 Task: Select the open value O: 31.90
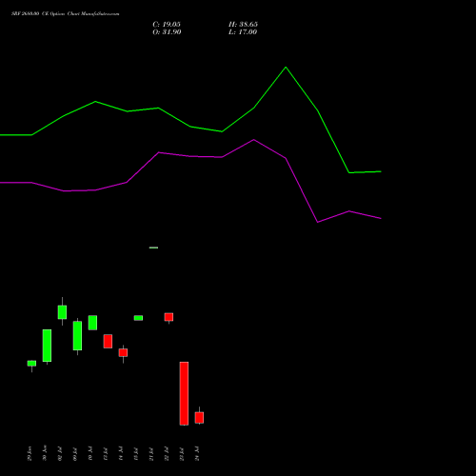point(167,32)
